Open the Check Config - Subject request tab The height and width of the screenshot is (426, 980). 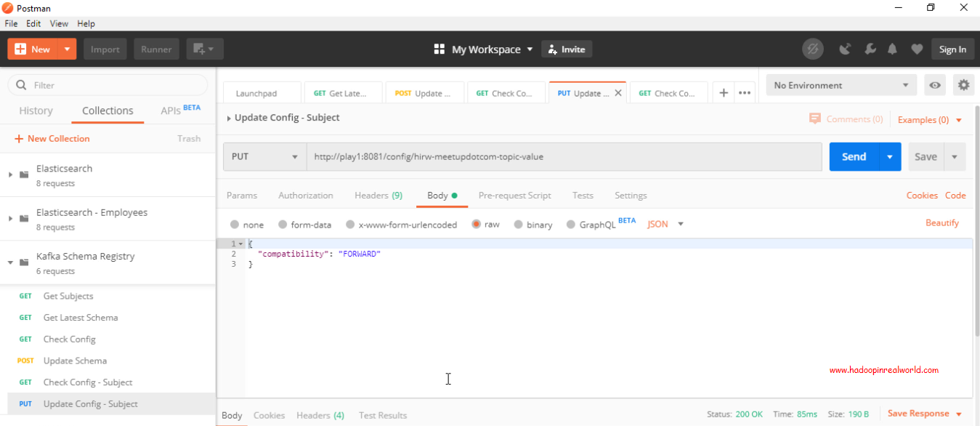point(668,92)
